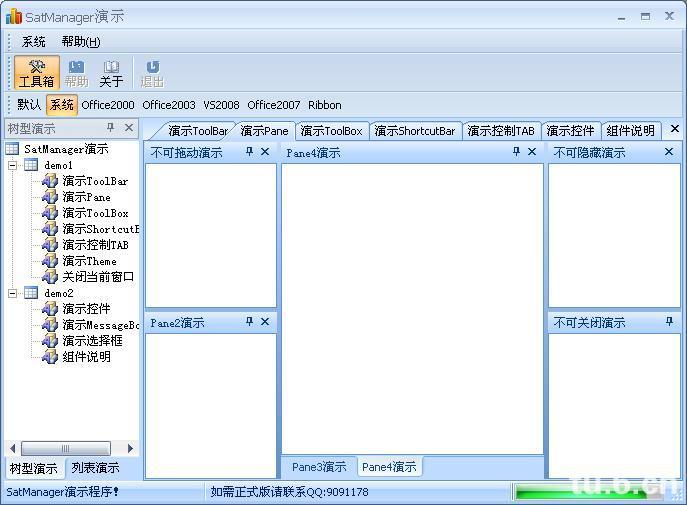The image size is (687, 505).
Task: Click the 退出 exit toolbar icon
Action: click(152, 73)
